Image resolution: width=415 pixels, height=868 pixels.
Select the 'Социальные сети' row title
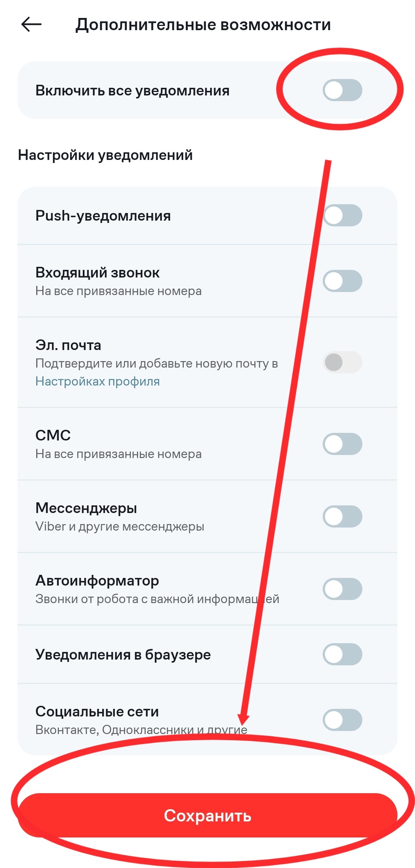(97, 712)
